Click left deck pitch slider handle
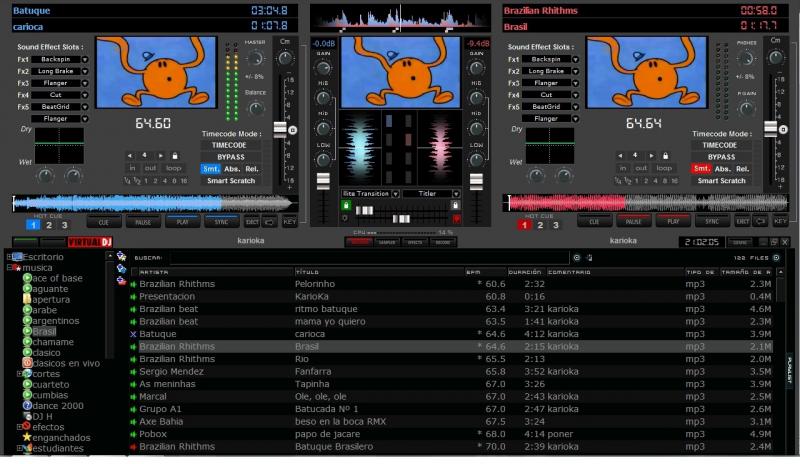800x464 pixels. pos(280,129)
